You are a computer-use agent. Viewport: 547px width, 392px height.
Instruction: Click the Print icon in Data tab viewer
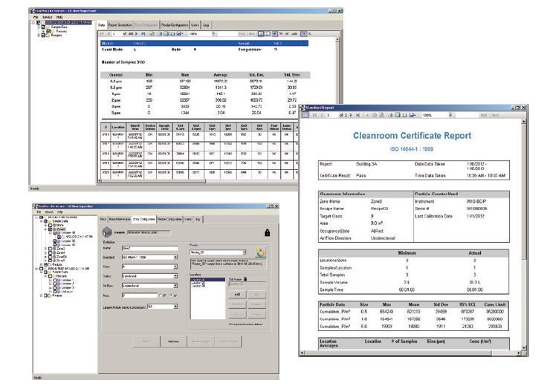tap(160, 34)
